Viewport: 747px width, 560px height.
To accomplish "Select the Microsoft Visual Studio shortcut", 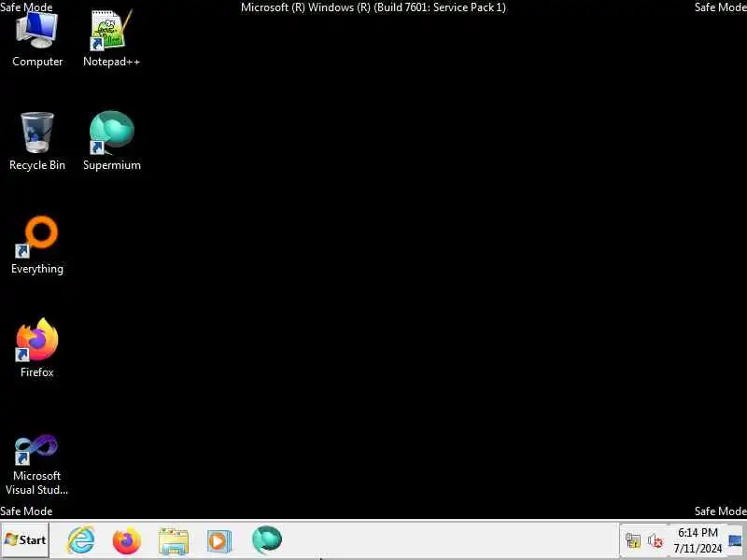I will coord(37,465).
